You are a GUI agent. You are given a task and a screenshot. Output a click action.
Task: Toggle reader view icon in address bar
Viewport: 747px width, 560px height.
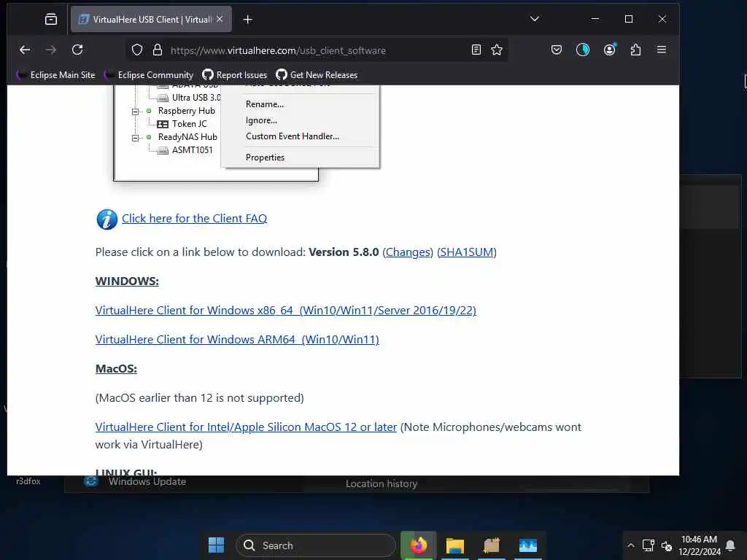476,50
